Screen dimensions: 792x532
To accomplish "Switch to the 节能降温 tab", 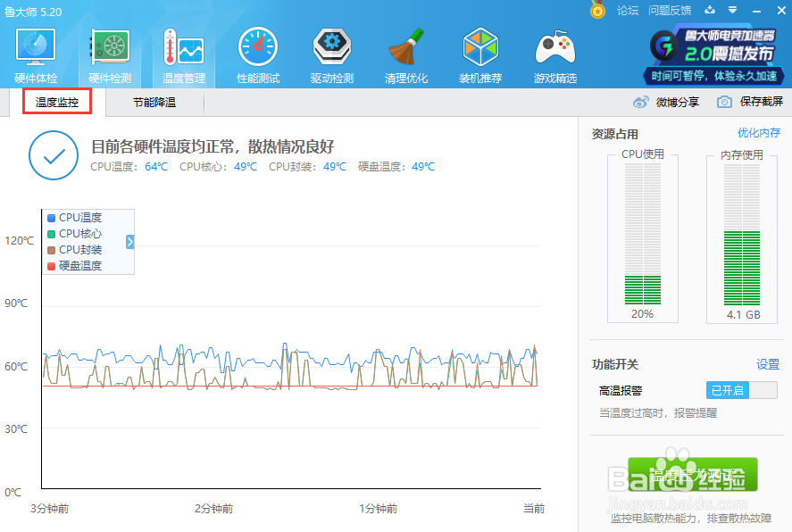I will tap(154, 103).
